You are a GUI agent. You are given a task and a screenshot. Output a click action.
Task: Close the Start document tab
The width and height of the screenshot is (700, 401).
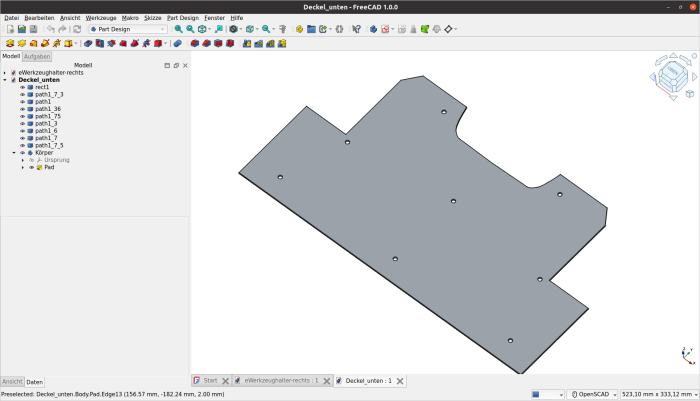tap(225, 381)
